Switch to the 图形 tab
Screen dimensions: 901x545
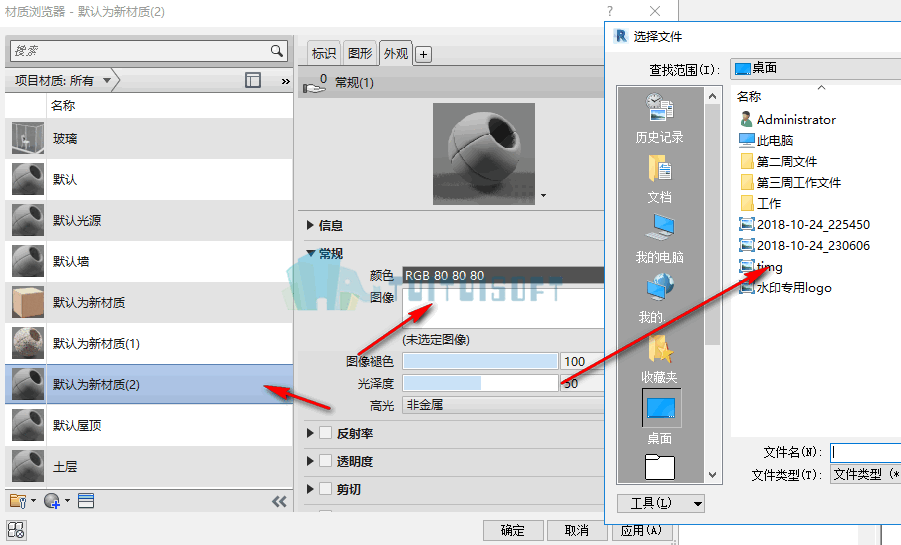click(360, 53)
